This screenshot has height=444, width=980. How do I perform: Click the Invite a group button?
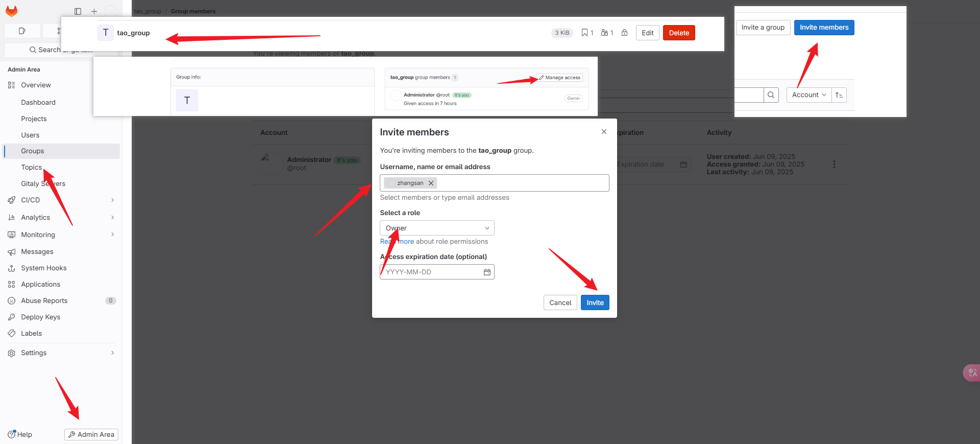763,28
